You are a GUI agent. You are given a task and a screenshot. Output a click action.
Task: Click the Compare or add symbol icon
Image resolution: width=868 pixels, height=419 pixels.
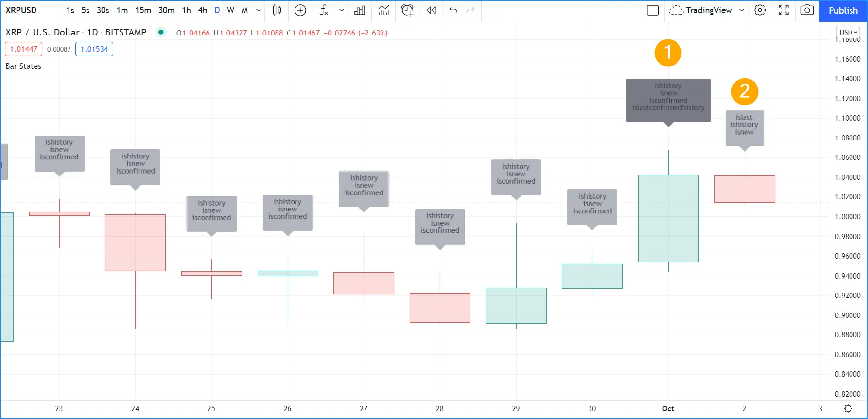coord(300,10)
